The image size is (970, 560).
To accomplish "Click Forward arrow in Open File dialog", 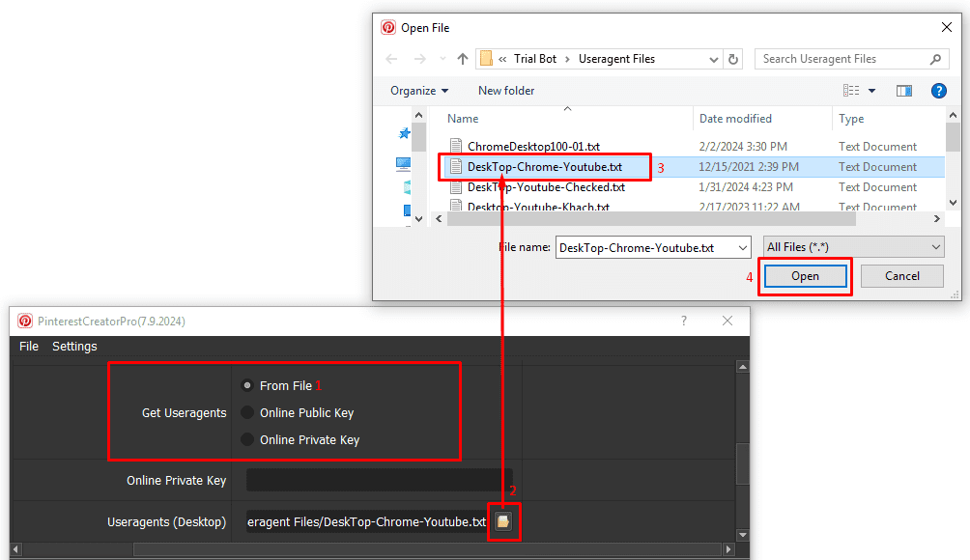I will coord(420,59).
